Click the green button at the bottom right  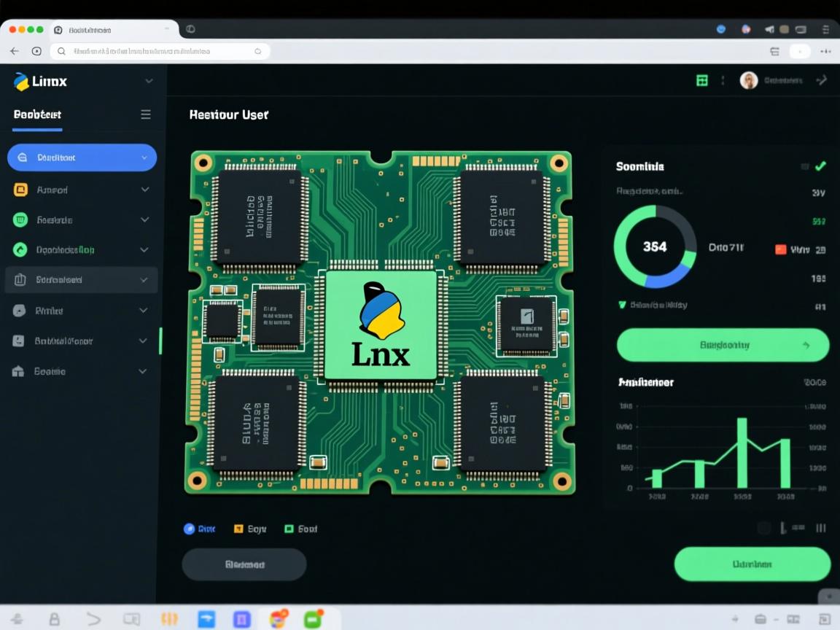pos(752,564)
